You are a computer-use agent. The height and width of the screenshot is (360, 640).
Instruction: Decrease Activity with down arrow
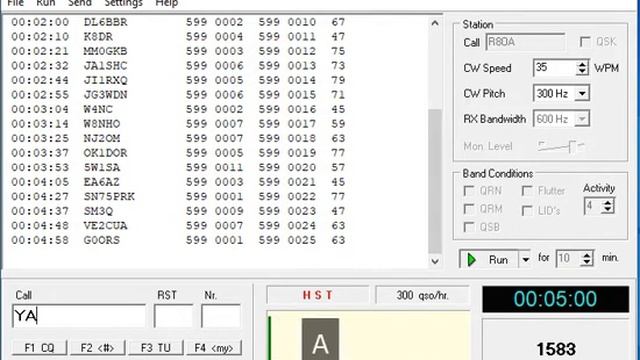coord(608,210)
